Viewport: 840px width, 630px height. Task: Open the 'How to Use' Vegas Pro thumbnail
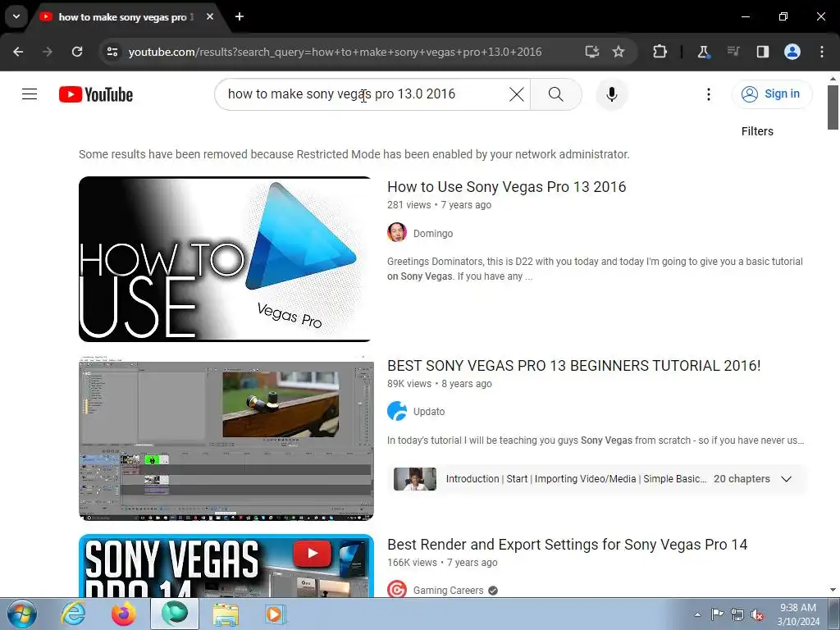point(226,259)
